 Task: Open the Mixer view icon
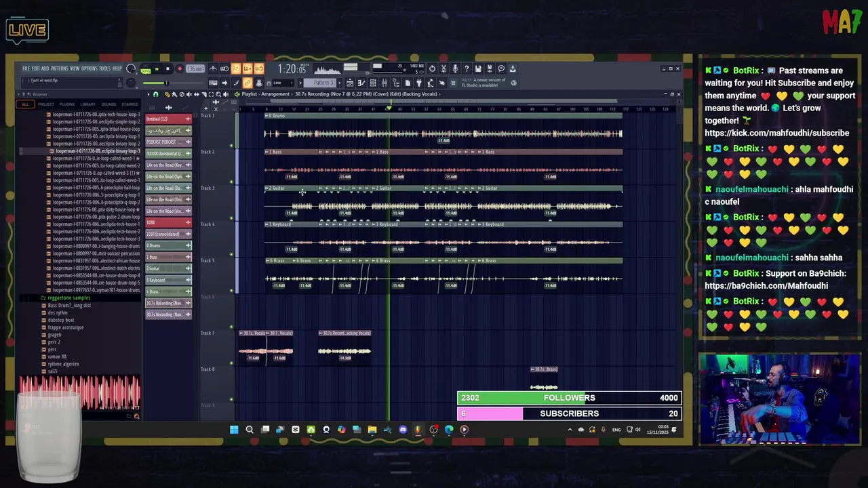coord(384,83)
